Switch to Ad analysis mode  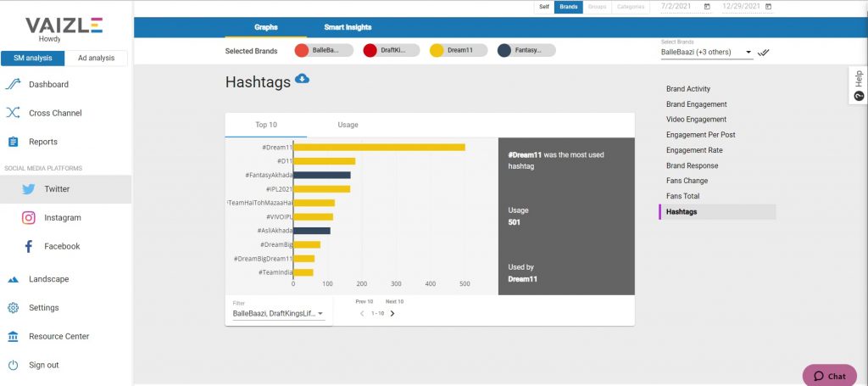click(x=97, y=59)
